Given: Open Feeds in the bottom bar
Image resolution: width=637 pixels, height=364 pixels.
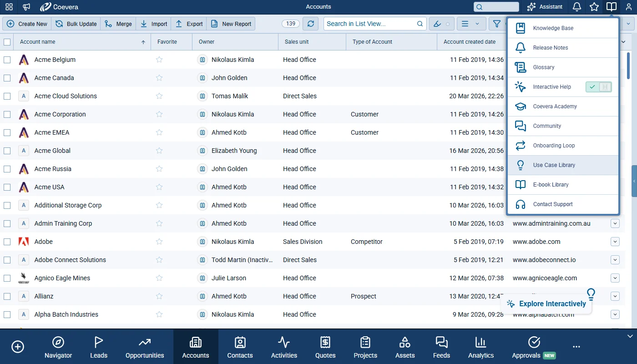Looking at the screenshot, I should point(441,348).
